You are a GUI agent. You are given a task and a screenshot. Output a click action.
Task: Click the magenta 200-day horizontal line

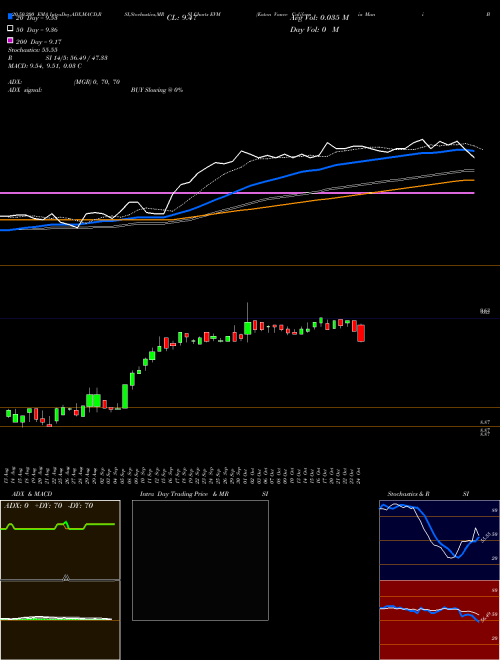point(237,193)
